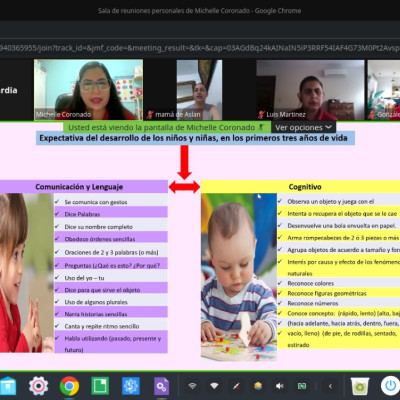This screenshot has width=400, height=400.
Task: Click the blue power button icon
Action: tap(390, 386)
